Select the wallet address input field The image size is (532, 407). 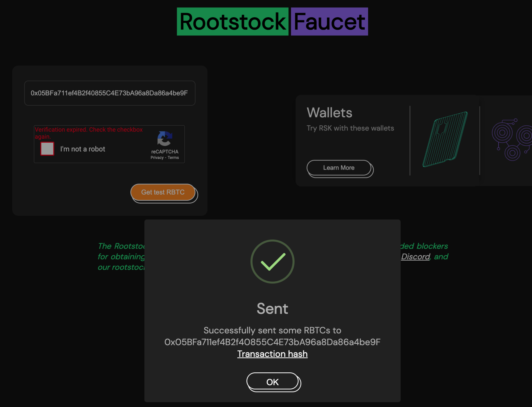tap(110, 93)
